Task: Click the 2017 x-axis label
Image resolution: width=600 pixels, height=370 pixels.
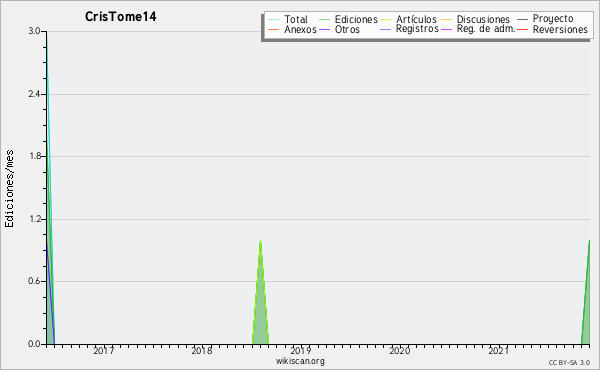Action: 104,350
